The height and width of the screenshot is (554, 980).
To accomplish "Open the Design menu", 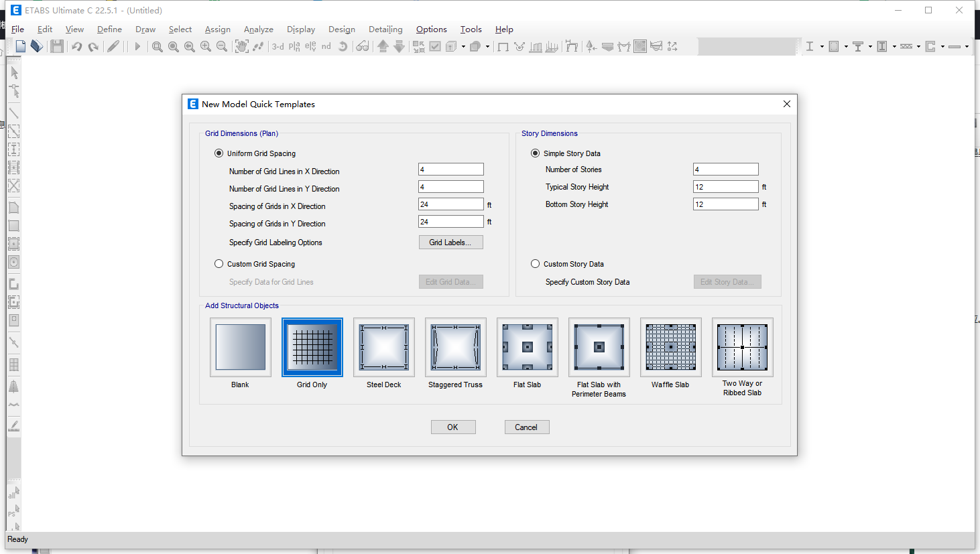I will [x=341, y=29].
